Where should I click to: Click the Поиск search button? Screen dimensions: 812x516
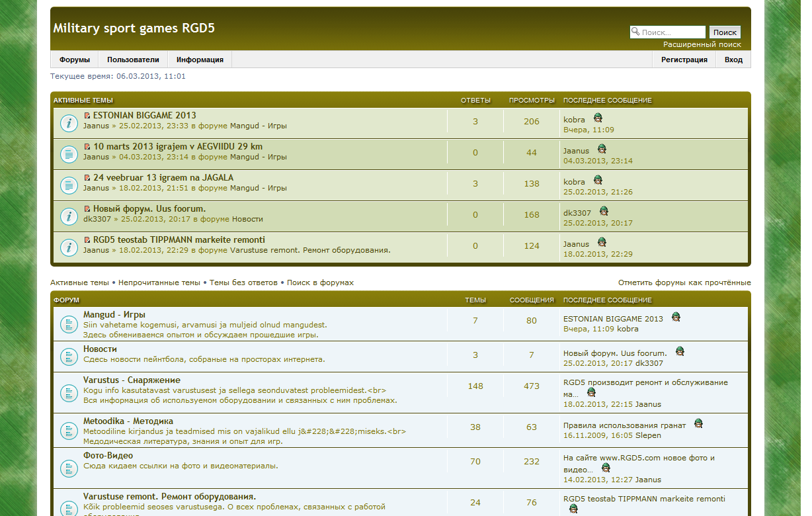[x=725, y=32]
